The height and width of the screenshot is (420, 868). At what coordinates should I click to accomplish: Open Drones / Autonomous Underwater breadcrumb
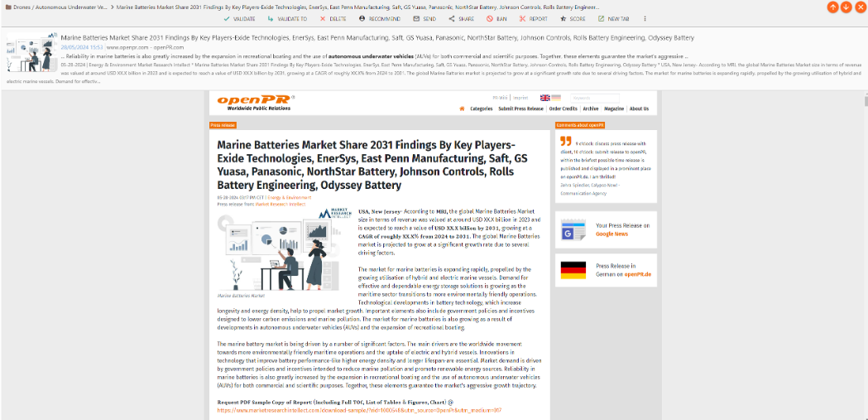click(x=60, y=7)
